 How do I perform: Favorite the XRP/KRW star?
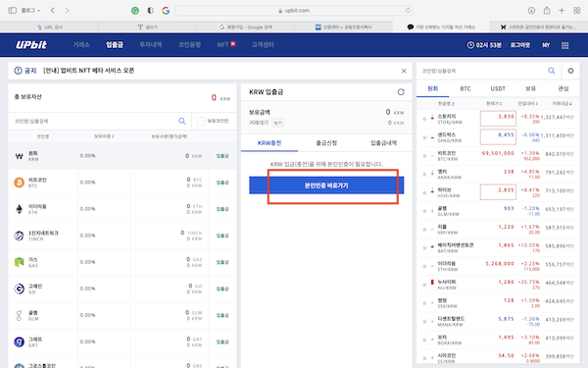pyautogui.click(x=424, y=230)
